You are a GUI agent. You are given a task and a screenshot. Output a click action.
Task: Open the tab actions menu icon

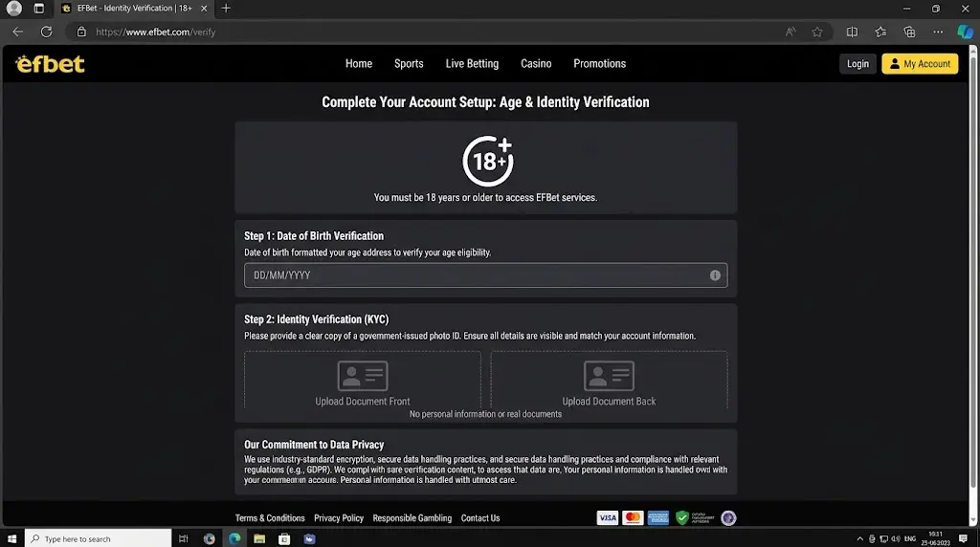coord(38,8)
